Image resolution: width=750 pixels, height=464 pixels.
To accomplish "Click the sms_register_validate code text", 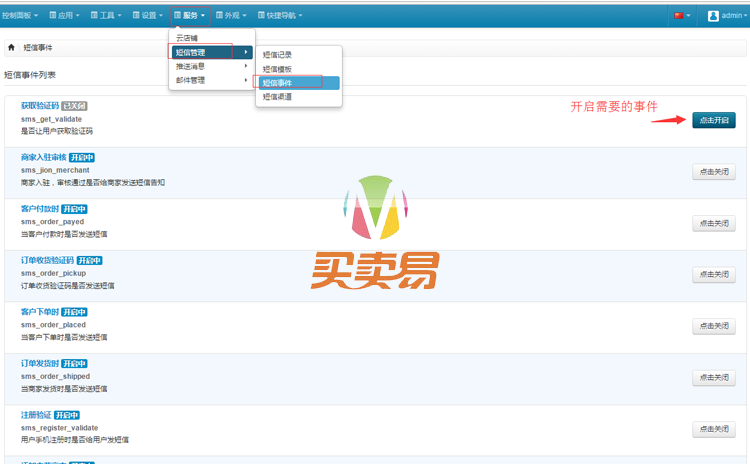I will (x=59, y=428).
